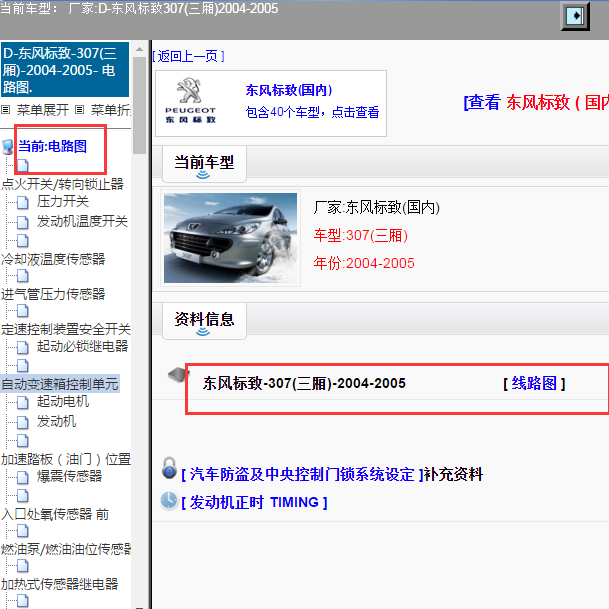Click the 车型:307(三厢) text
This screenshot has width=609, height=609.
click(361, 235)
